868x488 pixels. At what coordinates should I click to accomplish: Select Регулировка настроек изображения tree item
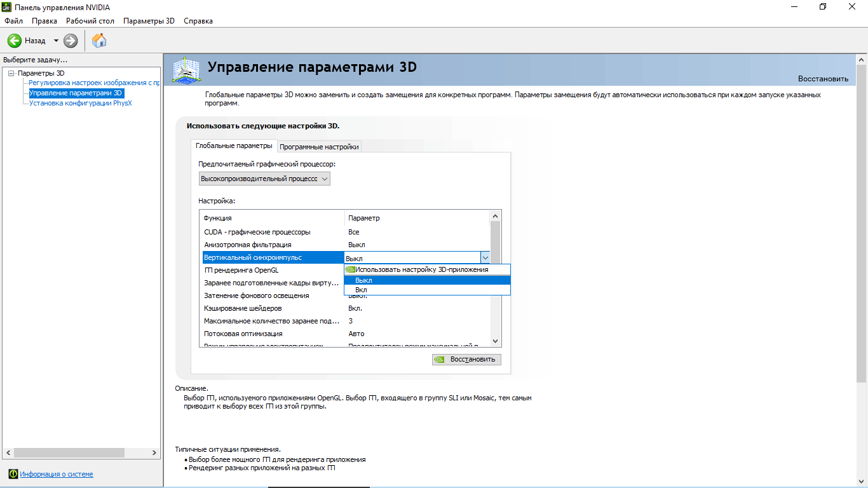pos(94,83)
